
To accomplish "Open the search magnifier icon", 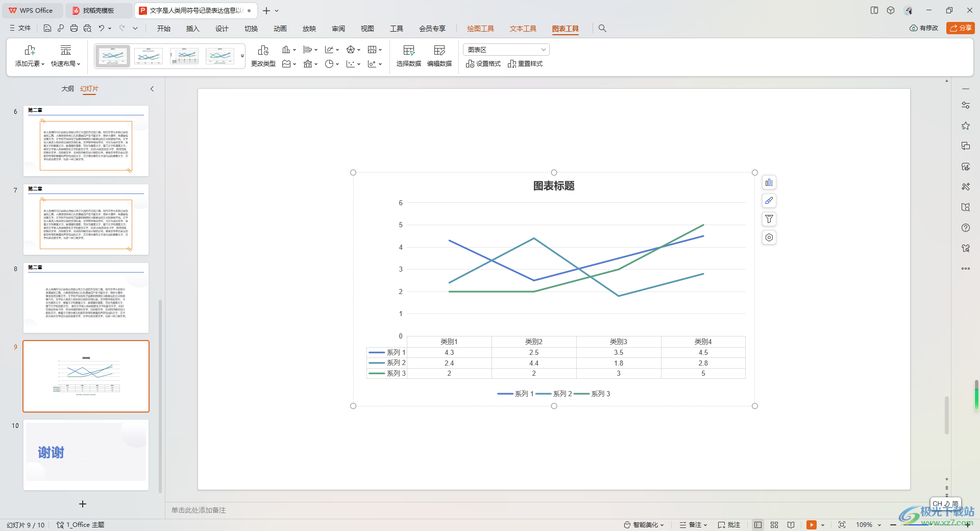I will (x=602, y=29).
